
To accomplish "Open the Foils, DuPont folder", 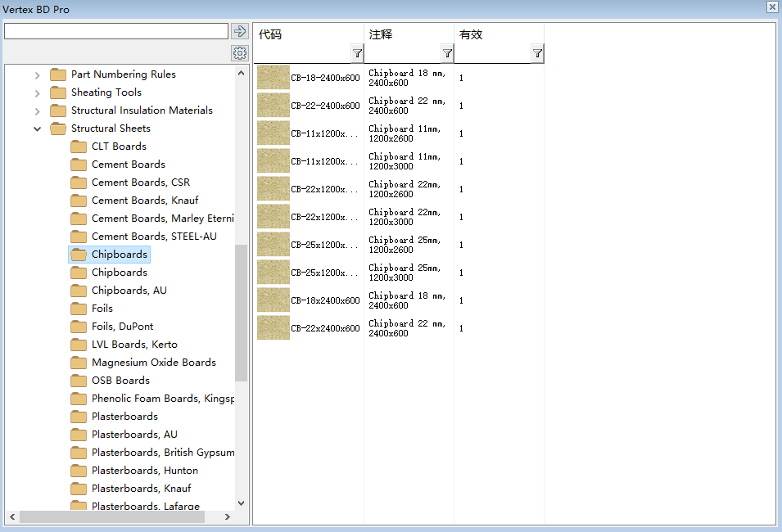I will (122, 326).
